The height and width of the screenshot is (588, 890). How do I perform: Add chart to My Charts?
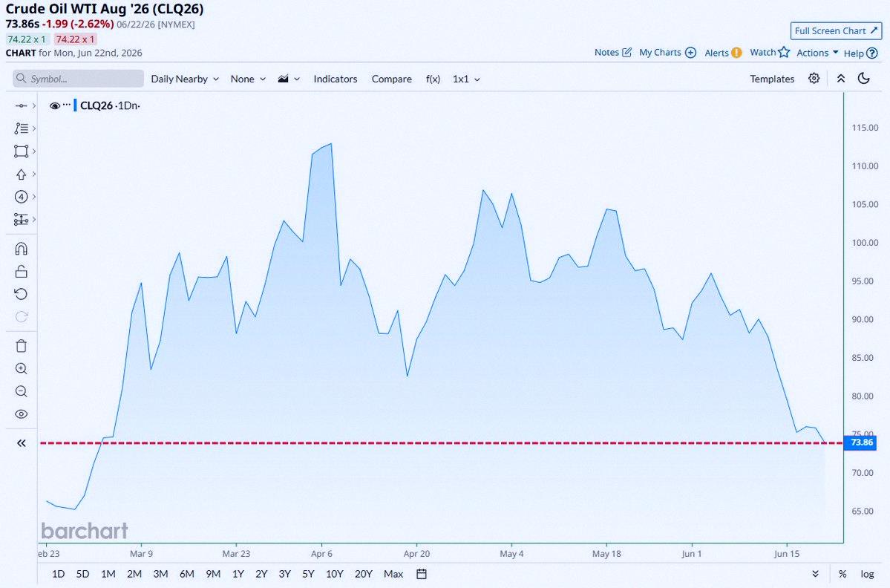pyautogui.click(x=667, y=52)
